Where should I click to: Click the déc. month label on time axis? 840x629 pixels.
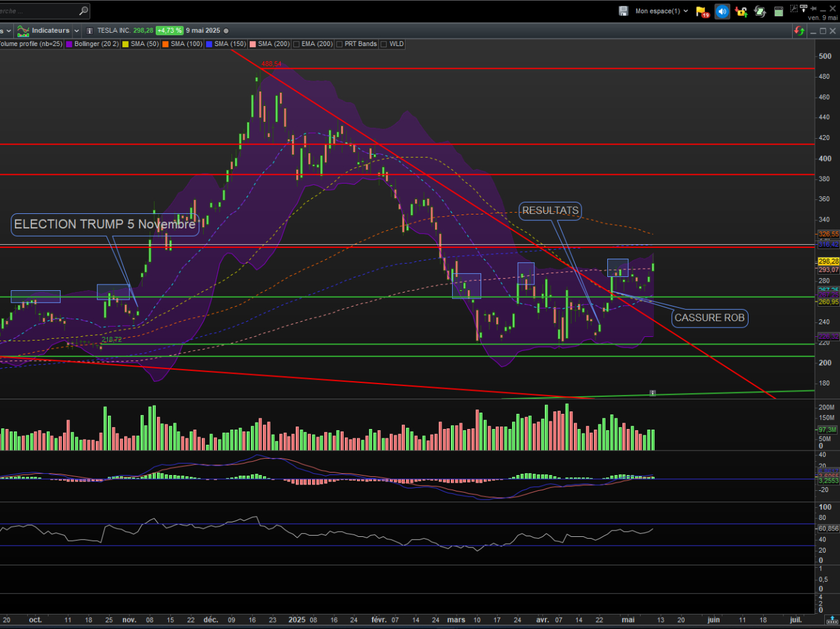tap(211, 620)
